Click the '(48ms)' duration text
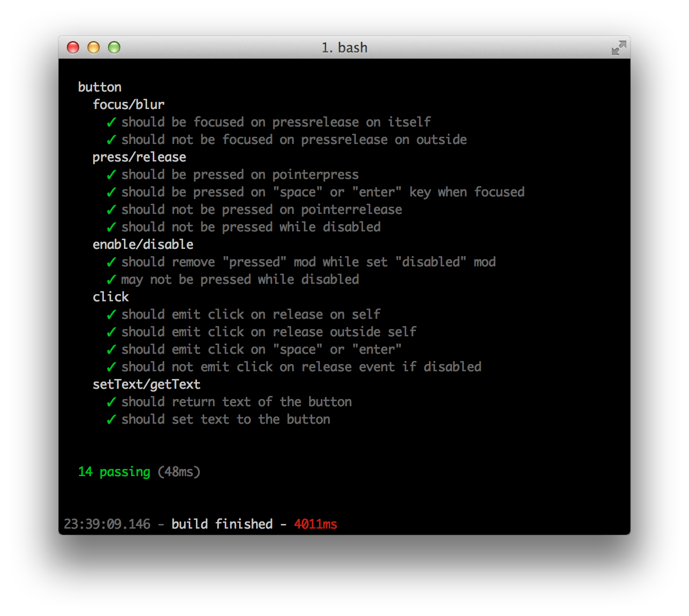The width and height of the screenshot is (689, 616). pyautogui.click(x=179, y=472)
